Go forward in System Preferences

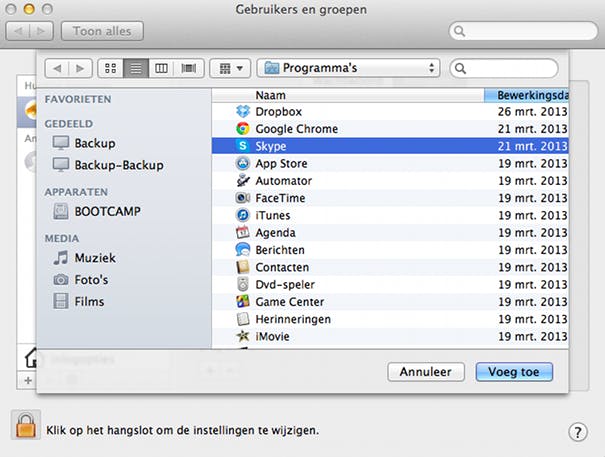point(41,31)
